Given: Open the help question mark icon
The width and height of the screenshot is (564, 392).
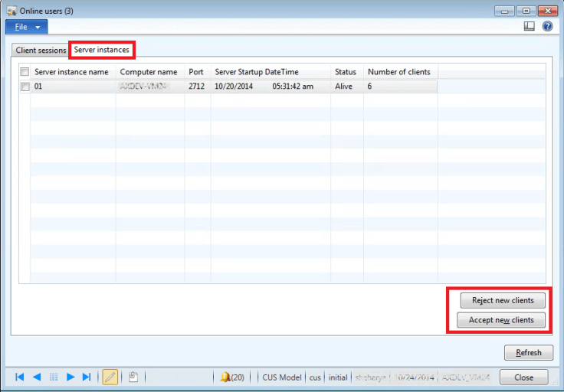Looking at the screenshot, I should (547, 26).
